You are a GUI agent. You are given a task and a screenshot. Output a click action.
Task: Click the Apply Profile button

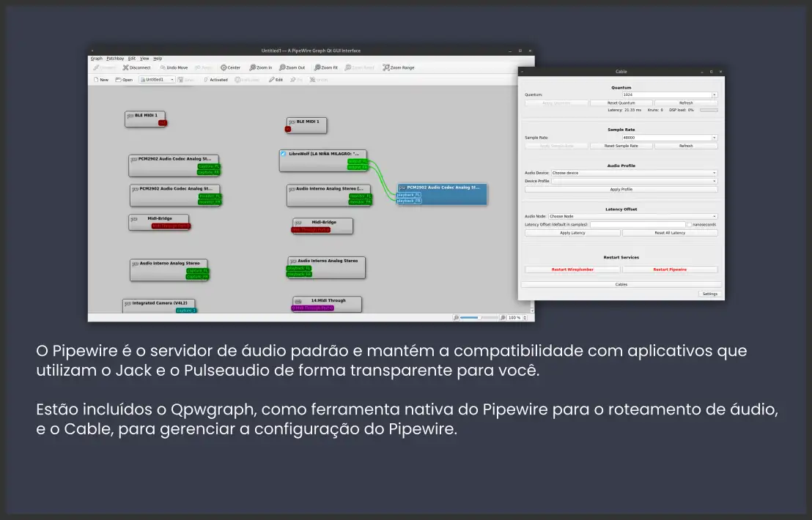coord(621,190)
